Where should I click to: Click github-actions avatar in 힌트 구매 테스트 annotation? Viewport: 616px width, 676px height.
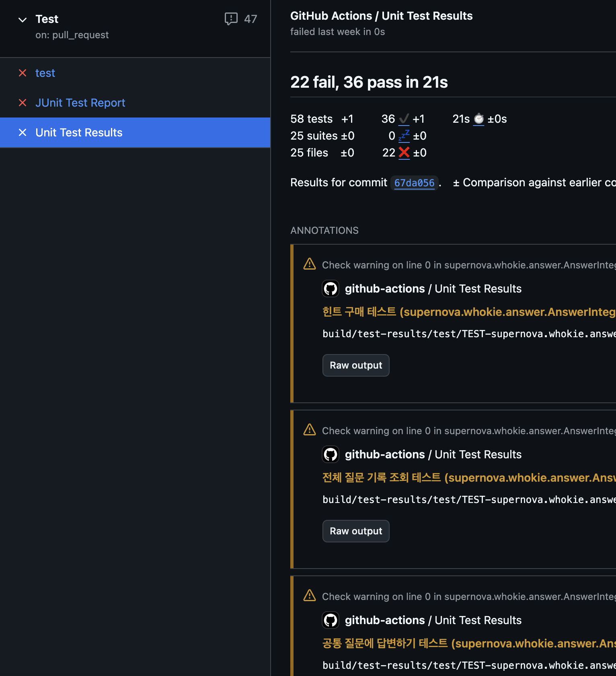331,289
